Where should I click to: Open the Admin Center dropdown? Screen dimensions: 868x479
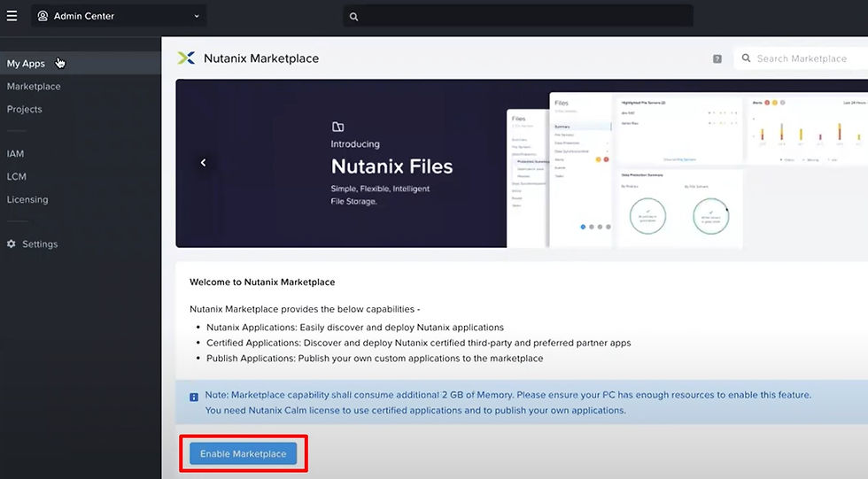point(119,16)
